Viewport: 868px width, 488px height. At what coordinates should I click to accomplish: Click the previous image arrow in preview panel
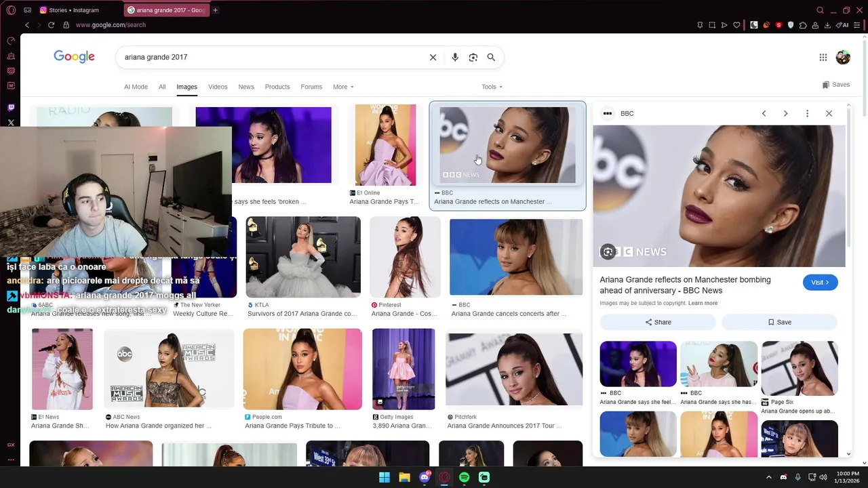(764, 113)
